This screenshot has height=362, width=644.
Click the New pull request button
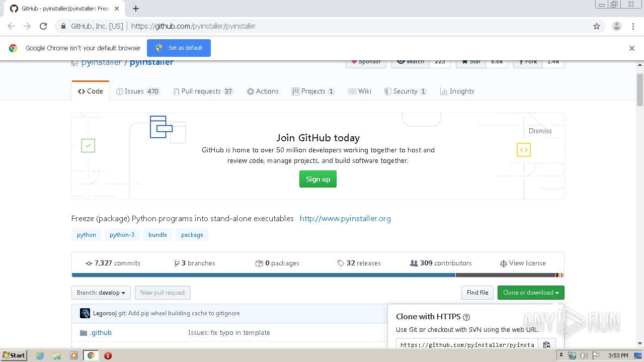(163, 293)
